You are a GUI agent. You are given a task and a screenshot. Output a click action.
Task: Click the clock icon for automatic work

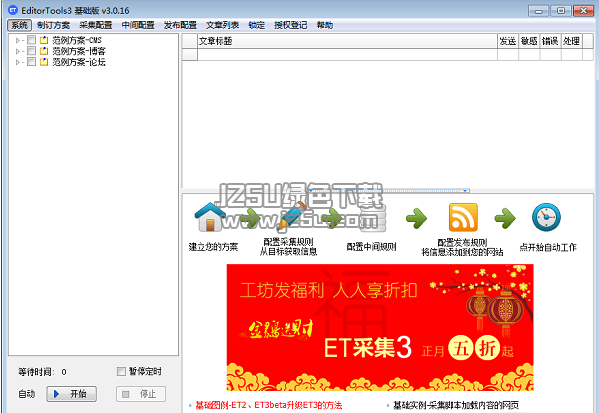click(x=546, y=217)
